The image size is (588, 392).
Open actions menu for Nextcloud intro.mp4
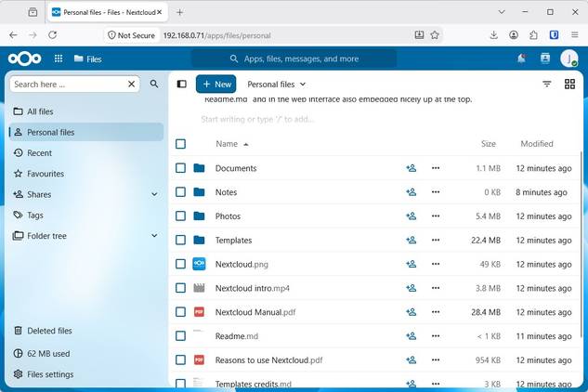click(436, 288)
